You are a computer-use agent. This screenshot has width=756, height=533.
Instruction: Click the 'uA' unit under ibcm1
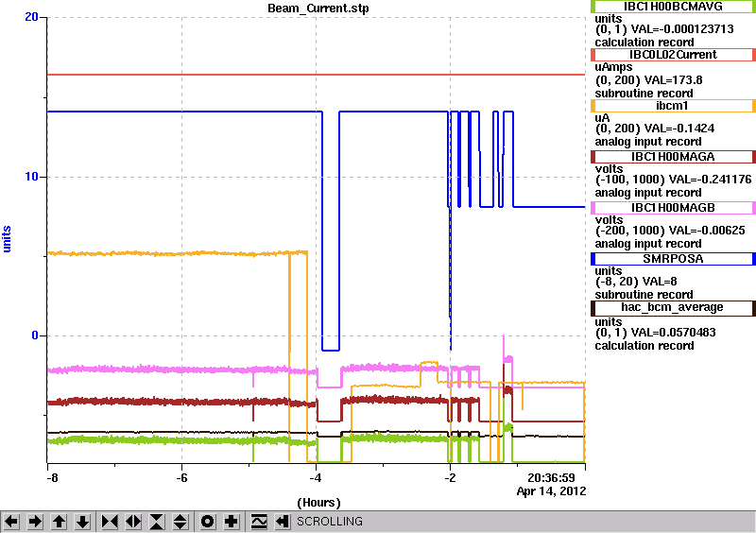tap(602, 118)
